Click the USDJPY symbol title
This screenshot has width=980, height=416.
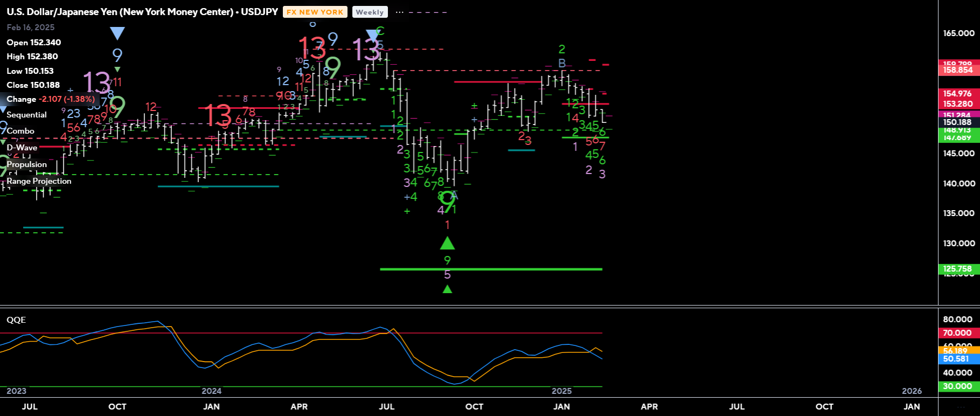click(142, 12)
